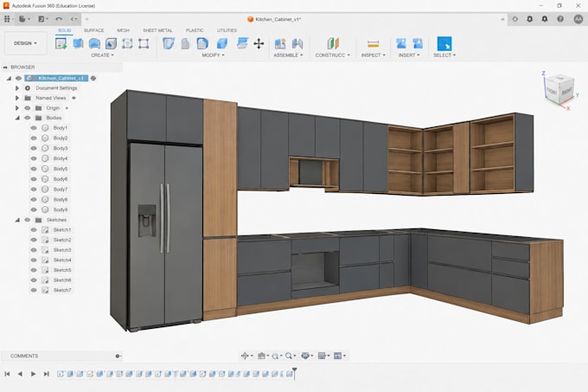Expand the Document Settings node

coord(17,88)
